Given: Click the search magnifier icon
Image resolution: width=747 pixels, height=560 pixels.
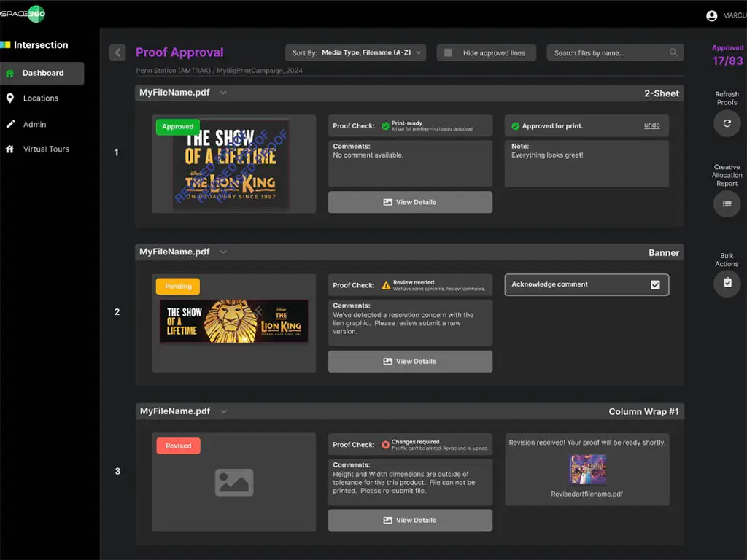Looking at the screenshot, I should coord(673,52).
